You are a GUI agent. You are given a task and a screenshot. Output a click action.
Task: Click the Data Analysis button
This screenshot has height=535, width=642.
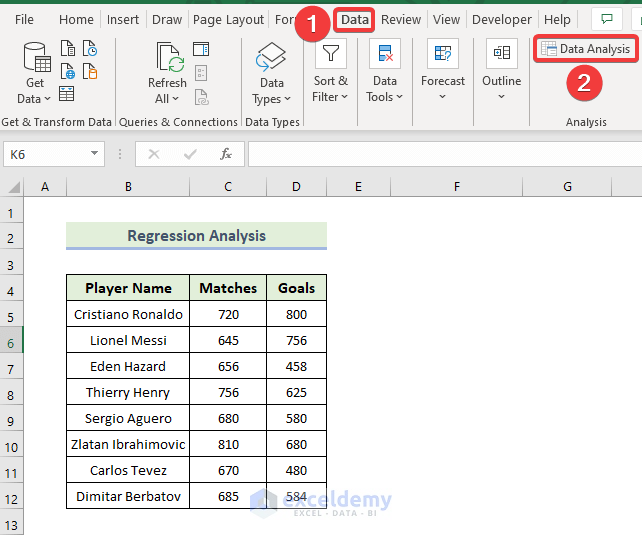tap(585, 49)
